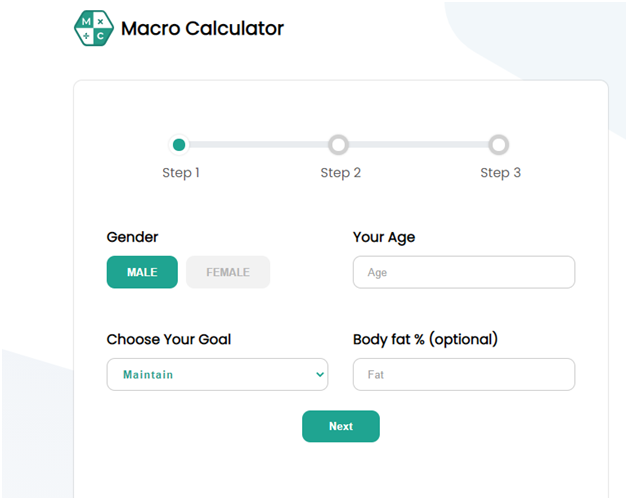Click the Step 2 progress circle

[338, 145]
